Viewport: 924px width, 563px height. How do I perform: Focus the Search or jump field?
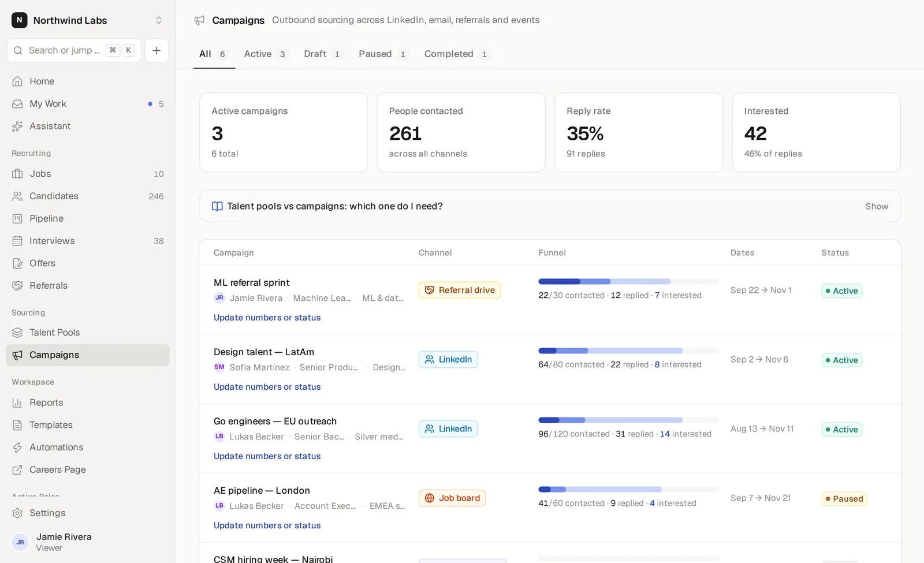(x=74, y=50)
